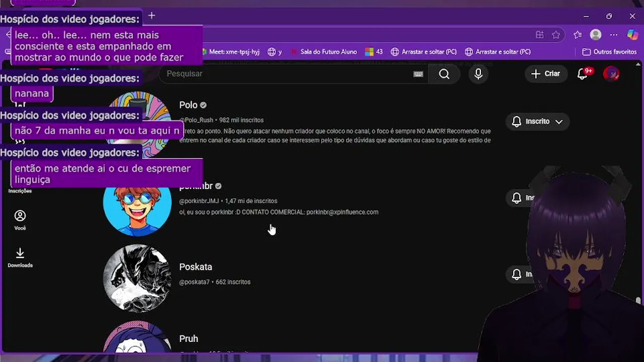
Task: Click the Pruh channel avatar
Action: pos(137,337)
